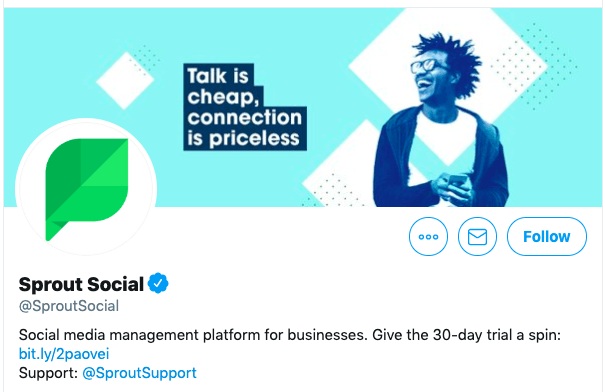Open the teal header banner image
The image size is (605, 392).
(x=302, y=107)
